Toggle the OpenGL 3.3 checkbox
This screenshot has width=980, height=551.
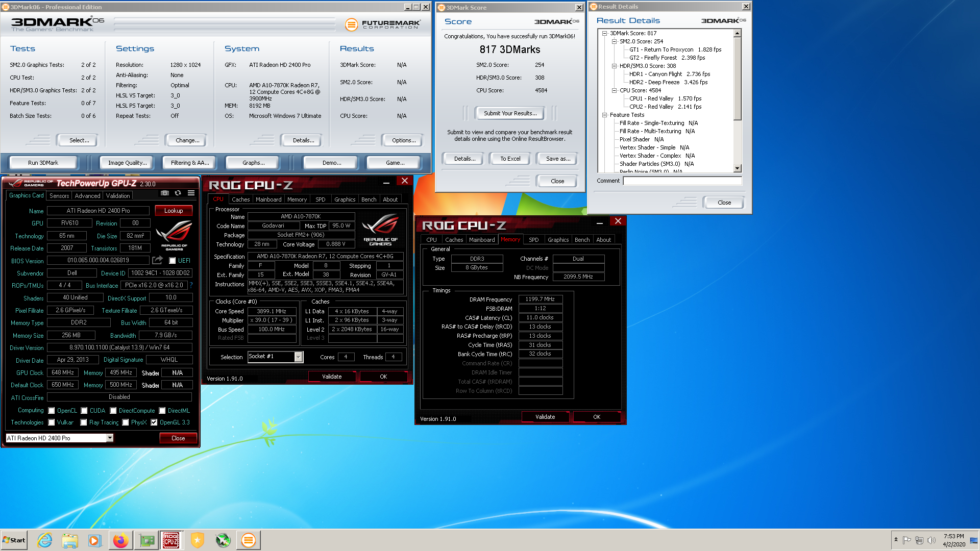(154, 422)
